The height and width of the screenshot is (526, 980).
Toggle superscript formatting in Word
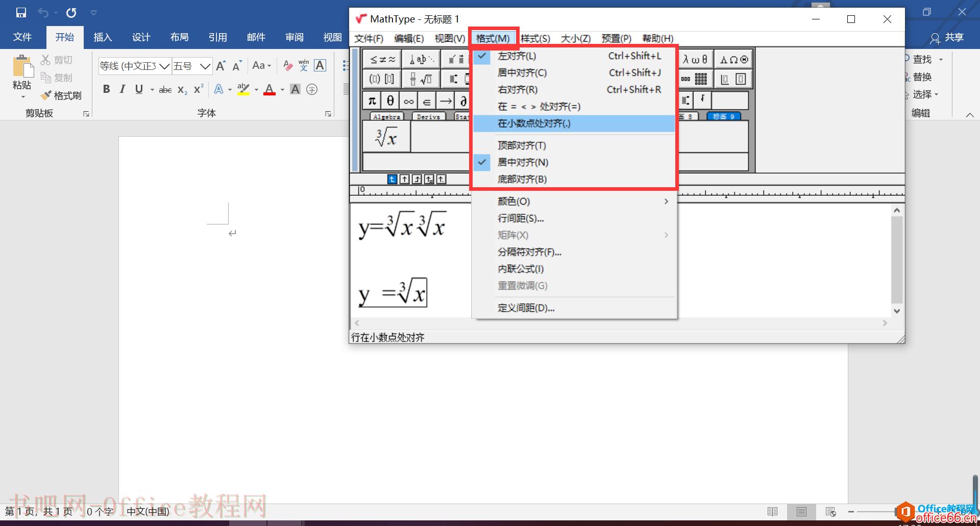pyautogui.click(x=199, y=89)
